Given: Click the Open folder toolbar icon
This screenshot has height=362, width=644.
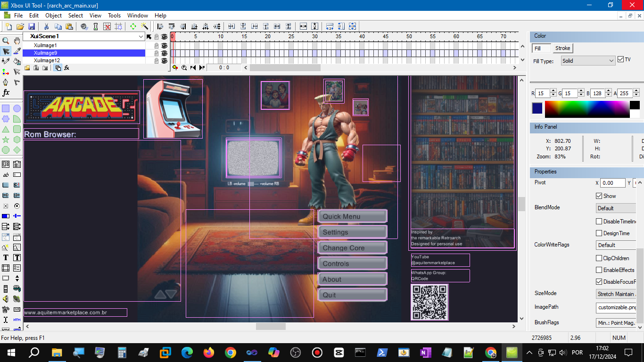Looking at the screenshot, I should [x=20, y=26].
